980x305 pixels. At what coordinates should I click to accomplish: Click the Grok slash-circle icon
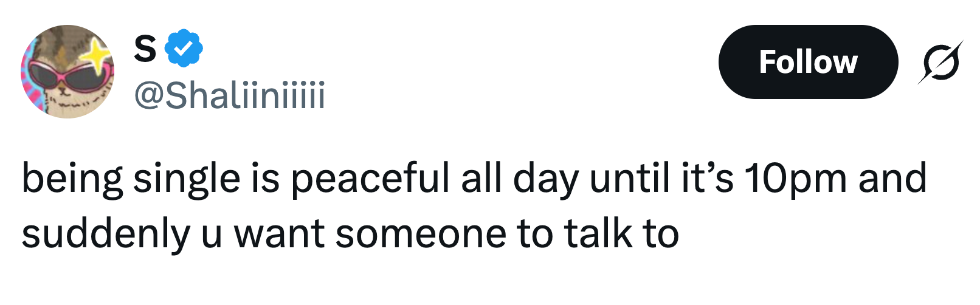click(x=940, y=62)
